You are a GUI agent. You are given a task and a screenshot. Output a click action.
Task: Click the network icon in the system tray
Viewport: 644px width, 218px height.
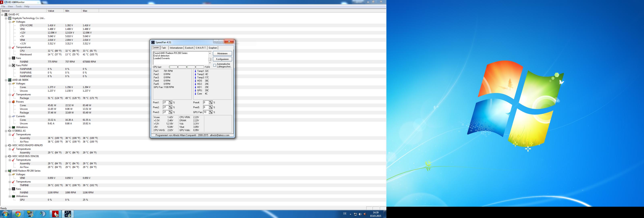coord(355,214)
